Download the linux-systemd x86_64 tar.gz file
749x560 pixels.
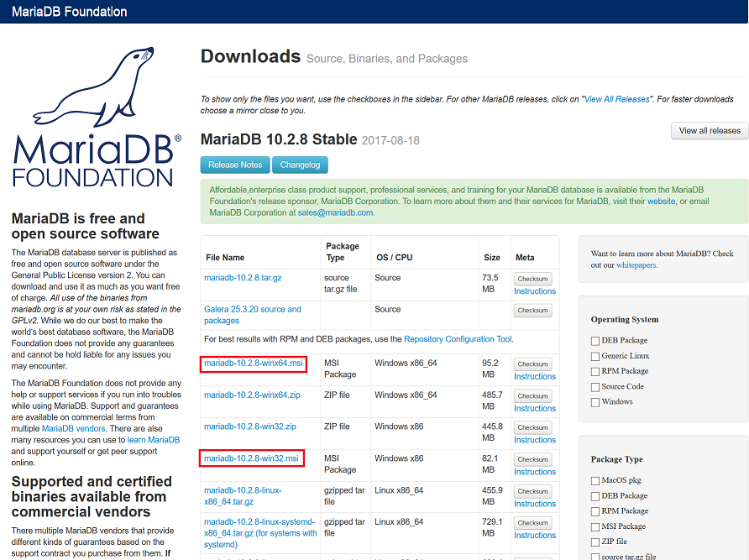260,533
